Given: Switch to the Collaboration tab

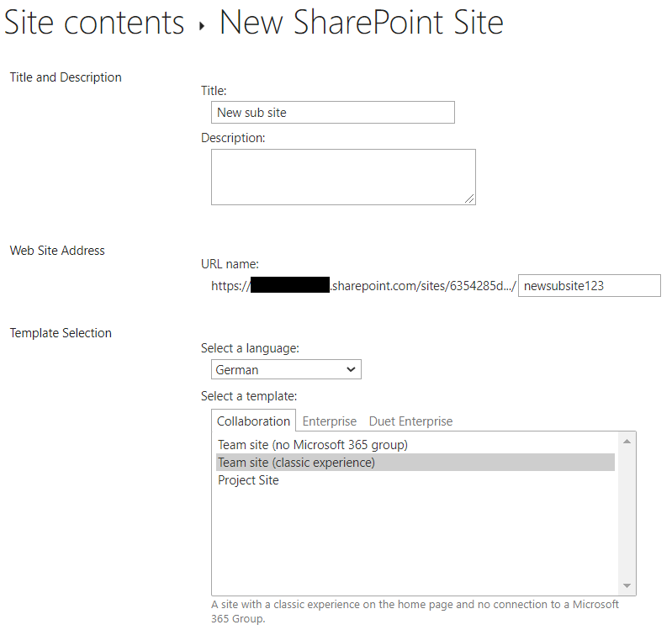Looking at the screenshot, I should (x=253, y=421).
